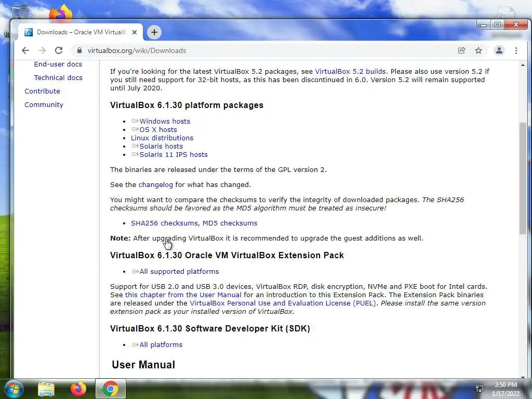Screen dimensions: 532x399
Task: Go to the Contribute page
Action: pyautogui.click(x=42, y=91)
